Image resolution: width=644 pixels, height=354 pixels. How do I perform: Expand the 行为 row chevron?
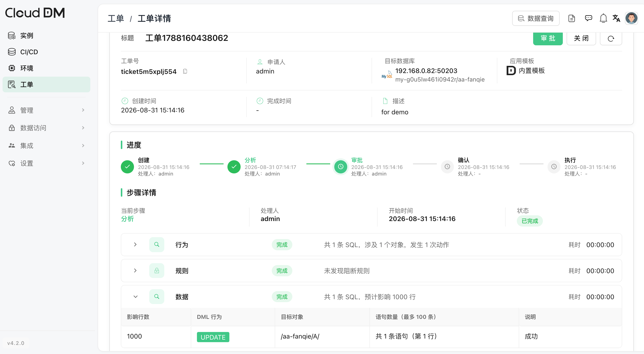(x=135, y=244)
